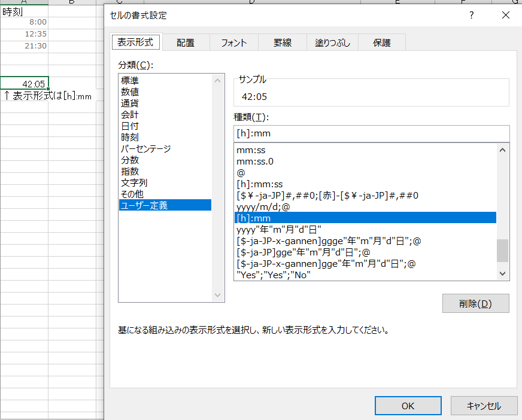Click the 削除(D) button
The width and height of the screenshot is (522, 420).
pyautogui.click(x=475, y=303)
